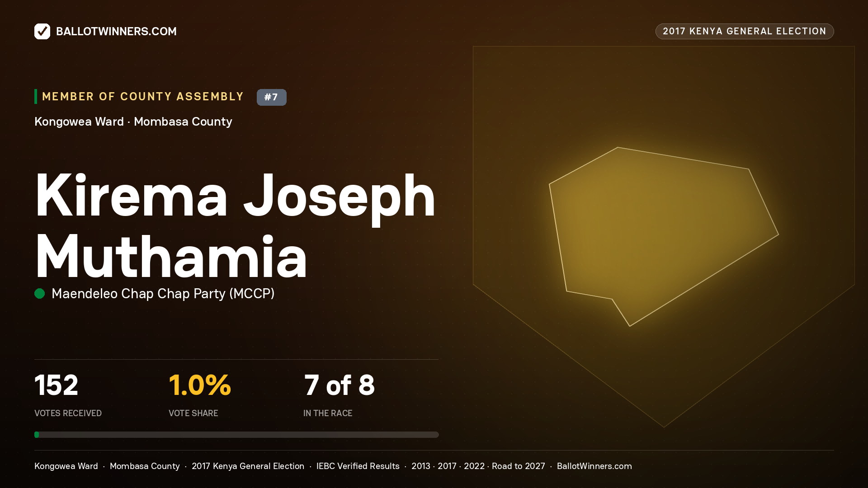Open the footer Mombasa County link
This screenshot has height=488, width=868.
[145, 466]
